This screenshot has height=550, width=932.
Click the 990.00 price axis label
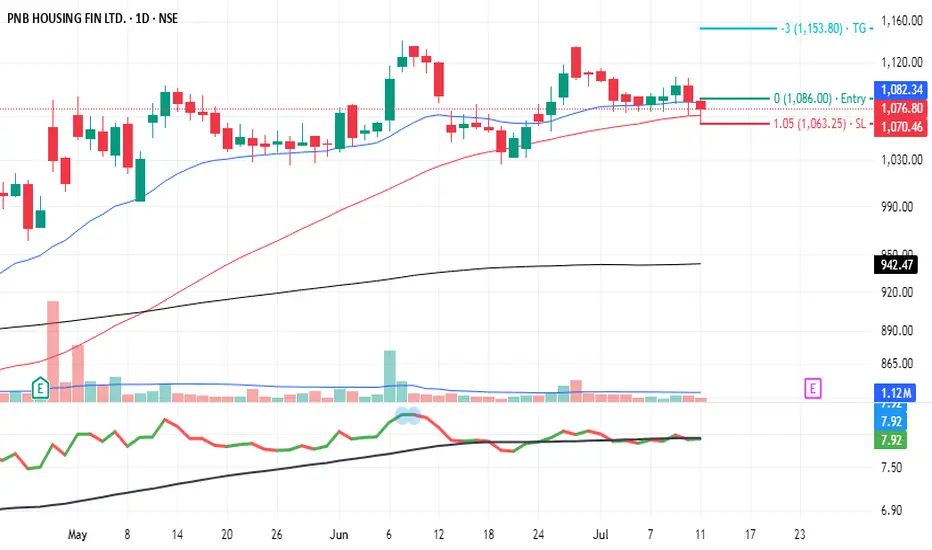pyautogui.click(x=897, y=207)
